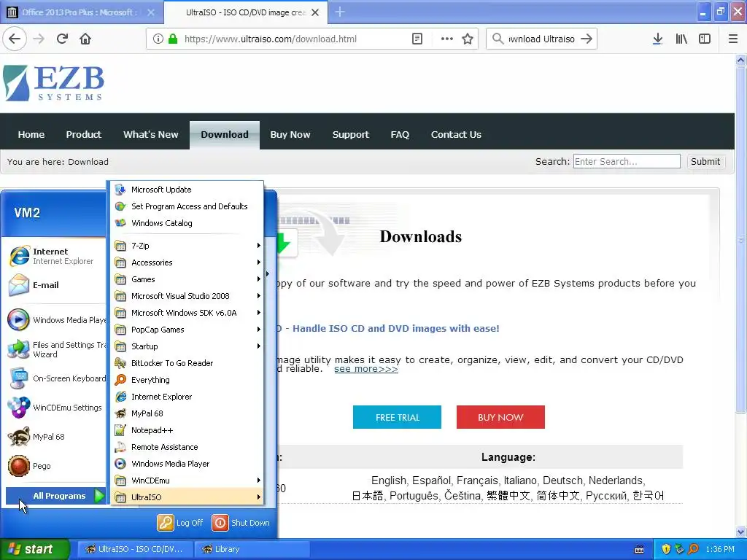Open Internet Explorer from programs list
Image resolution: width=747 pixels, height=560 pixels.
(x=188, y=397)
